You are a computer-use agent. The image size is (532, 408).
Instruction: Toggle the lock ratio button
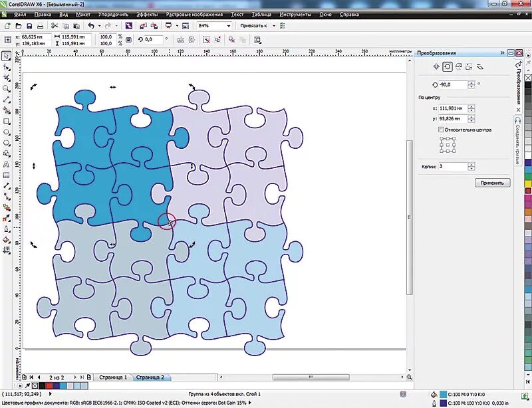128,40
